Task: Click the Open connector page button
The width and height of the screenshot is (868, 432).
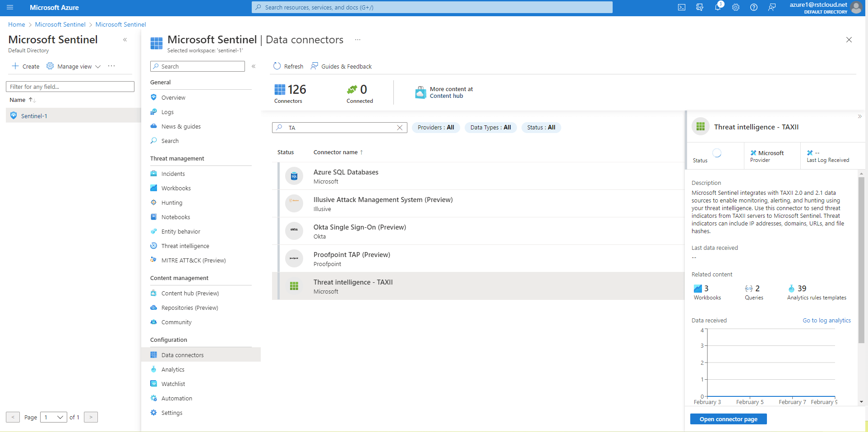Action: tap(728, 418)
